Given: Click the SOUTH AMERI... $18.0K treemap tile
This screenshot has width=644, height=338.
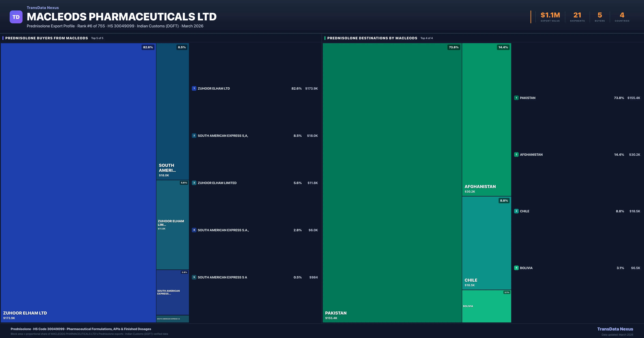Looking at the screenshot, I should click(x=173, y=111).
